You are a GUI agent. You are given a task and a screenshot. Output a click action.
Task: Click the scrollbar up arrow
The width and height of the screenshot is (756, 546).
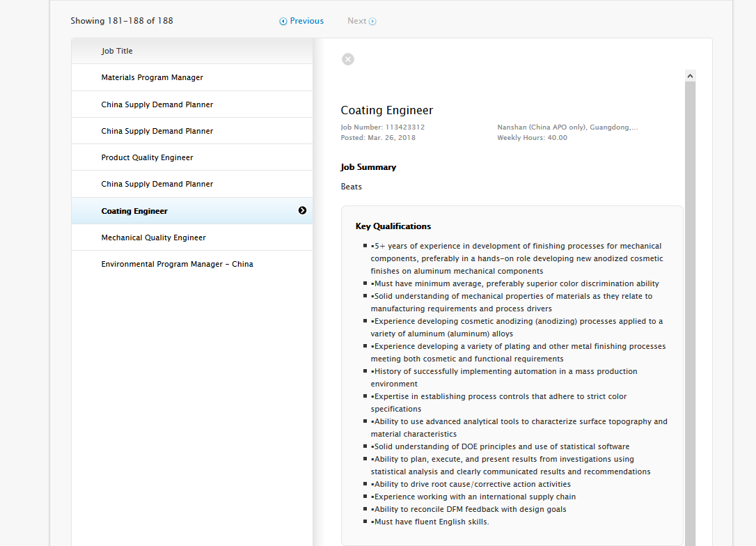tap(690, 75)
